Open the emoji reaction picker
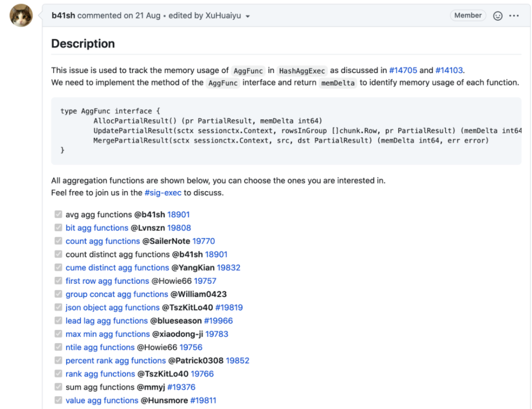Image resolution: width=532 pixels, height=409 pixels. pos(498,16)
